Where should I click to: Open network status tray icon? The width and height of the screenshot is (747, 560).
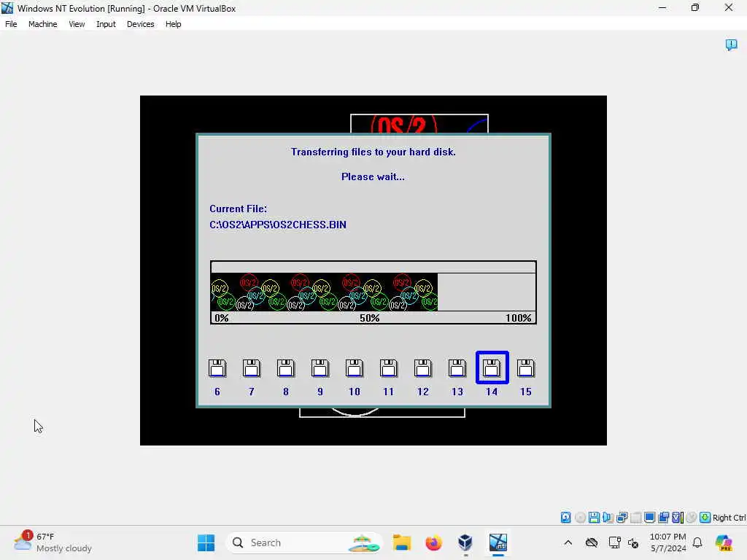tap(614, 542)
